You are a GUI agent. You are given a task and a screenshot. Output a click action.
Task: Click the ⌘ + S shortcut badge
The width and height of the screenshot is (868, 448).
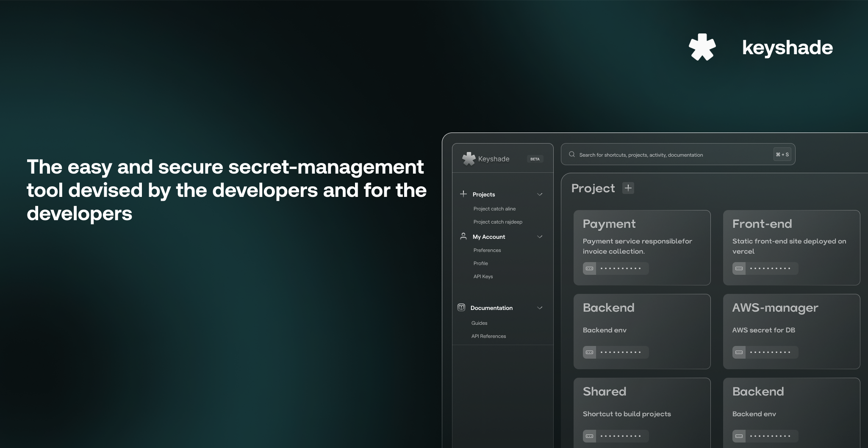click(x=782, y=155)
